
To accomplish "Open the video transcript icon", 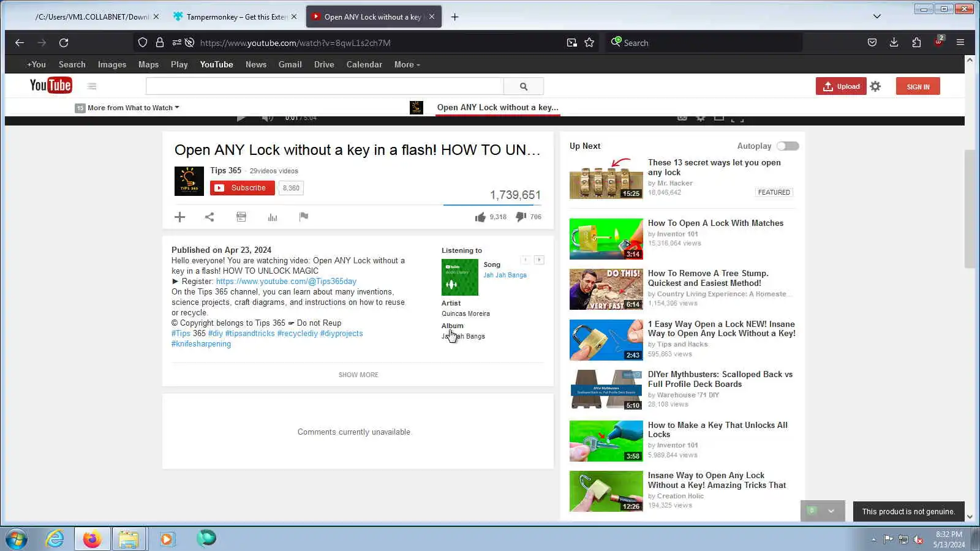I will 241,217.
